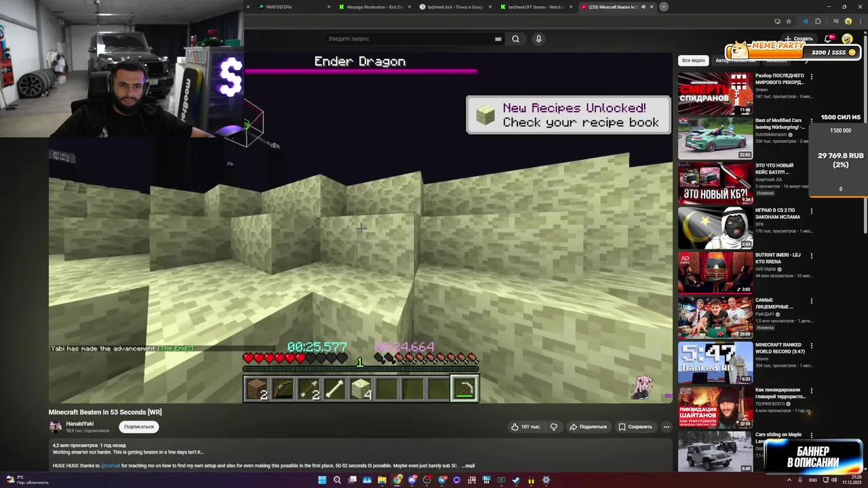Close the 'Message Moderation - Kick' tab
868x488 pixels.
tap(410, 7)
